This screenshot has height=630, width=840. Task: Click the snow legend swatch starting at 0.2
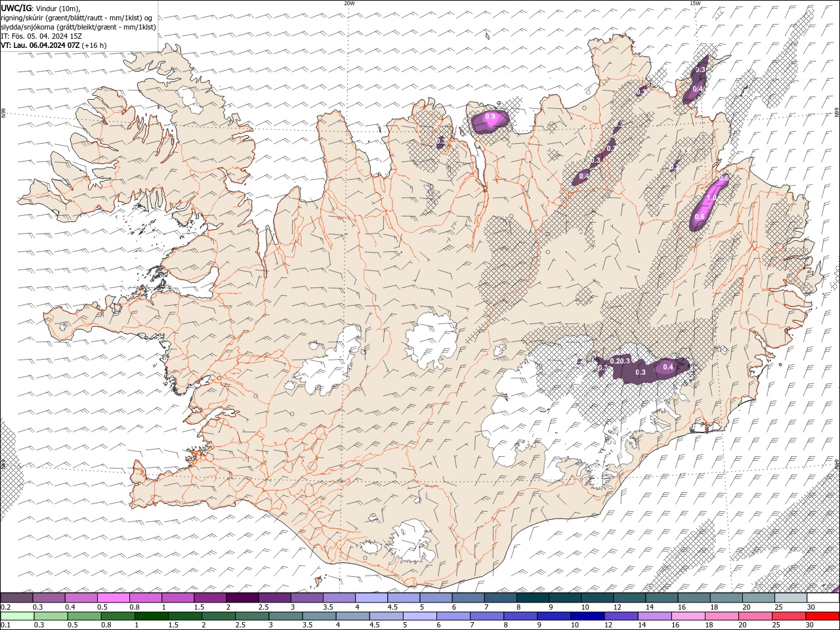tap(16, 598)
